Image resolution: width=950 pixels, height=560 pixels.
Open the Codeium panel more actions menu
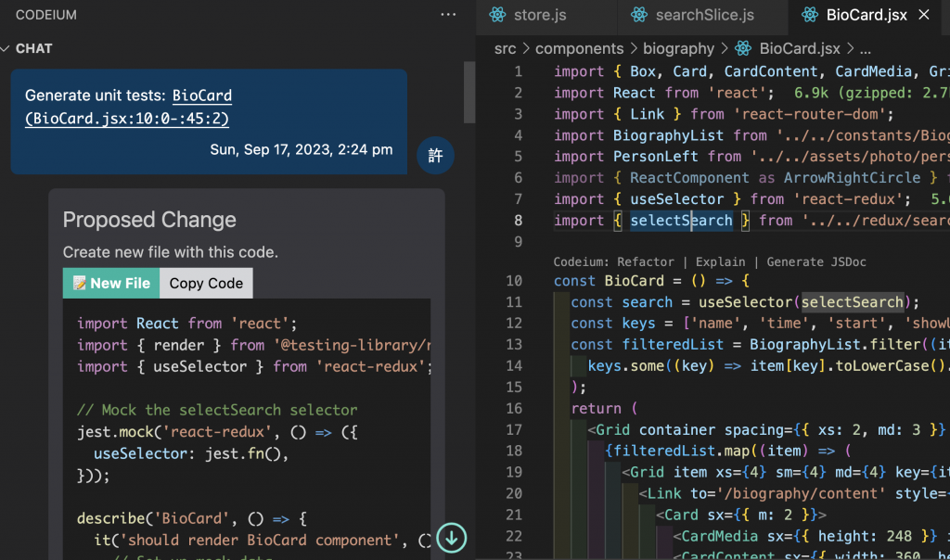448,15
